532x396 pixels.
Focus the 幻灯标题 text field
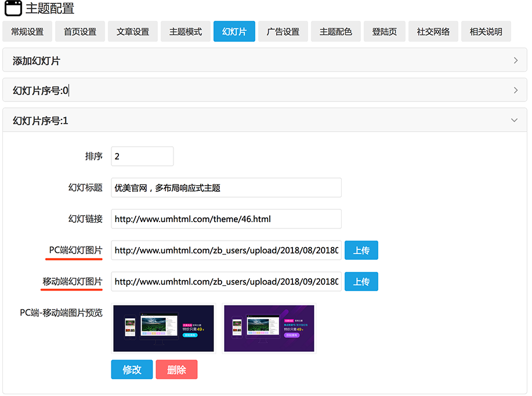pos(226,188)
